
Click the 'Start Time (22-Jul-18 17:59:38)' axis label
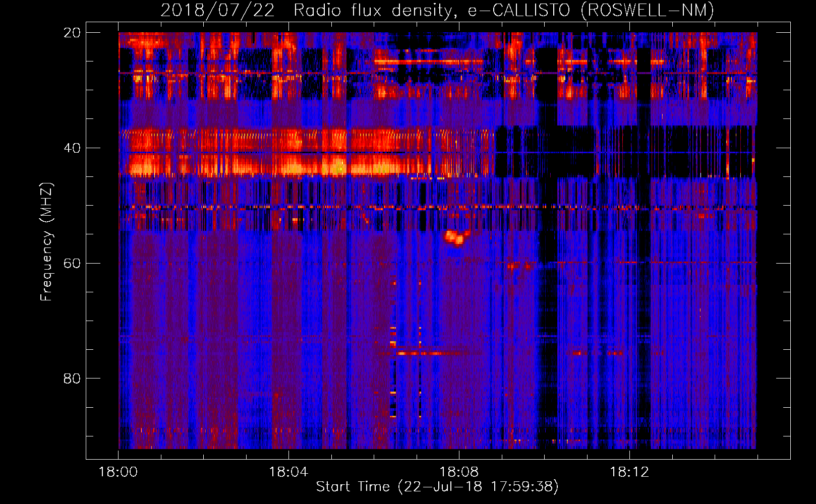click(437, 487)
